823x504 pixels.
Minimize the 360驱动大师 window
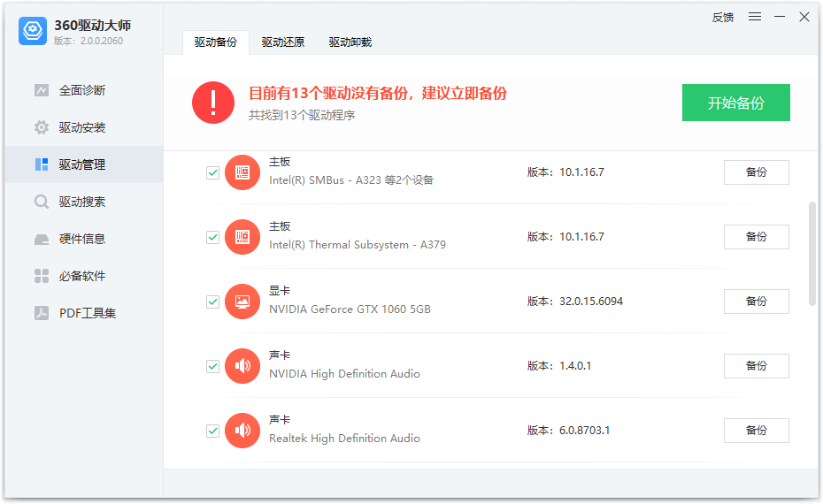(x=780, y=17)
